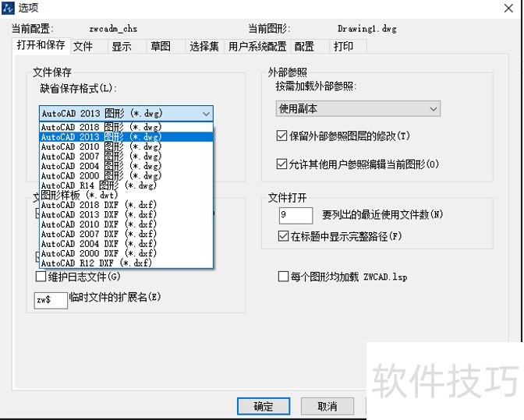Open the 配置 tab
The height and width of the screenshot is (420, 524).
coord(310,47)
